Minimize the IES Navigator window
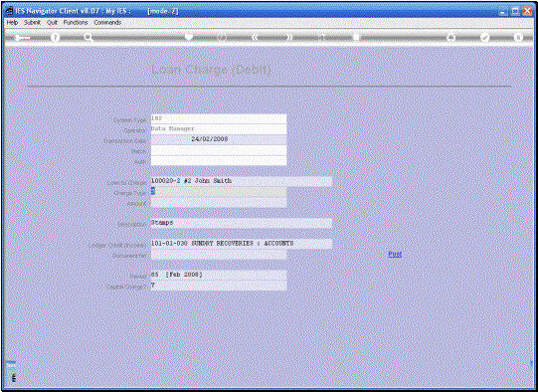 pos(503,11)
